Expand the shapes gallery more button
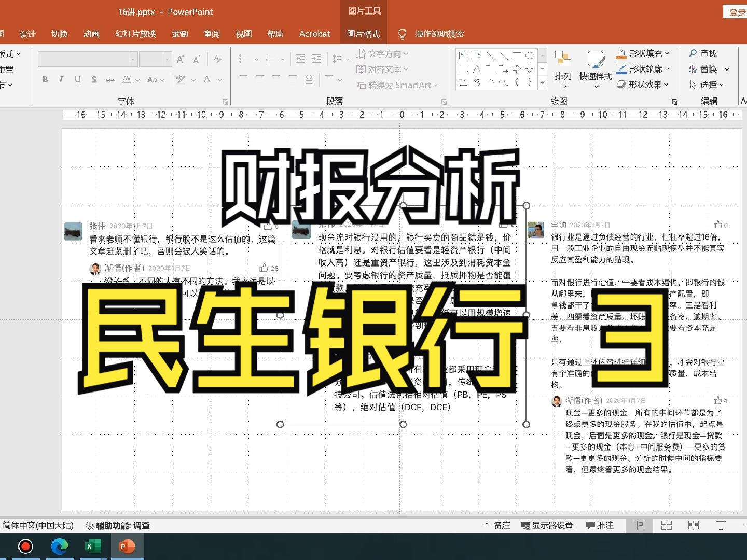747x560 pixels. pos(543,82)
